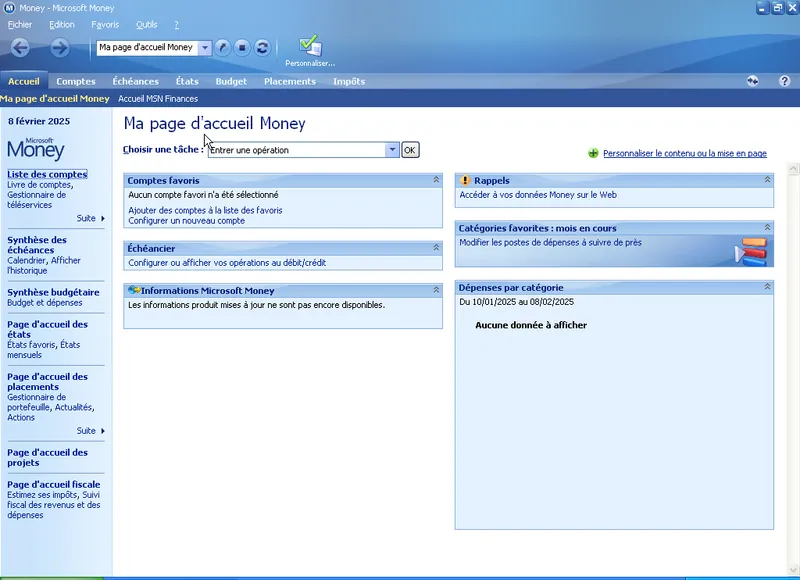Go forward with the right arrow button

tap(60, 48)
